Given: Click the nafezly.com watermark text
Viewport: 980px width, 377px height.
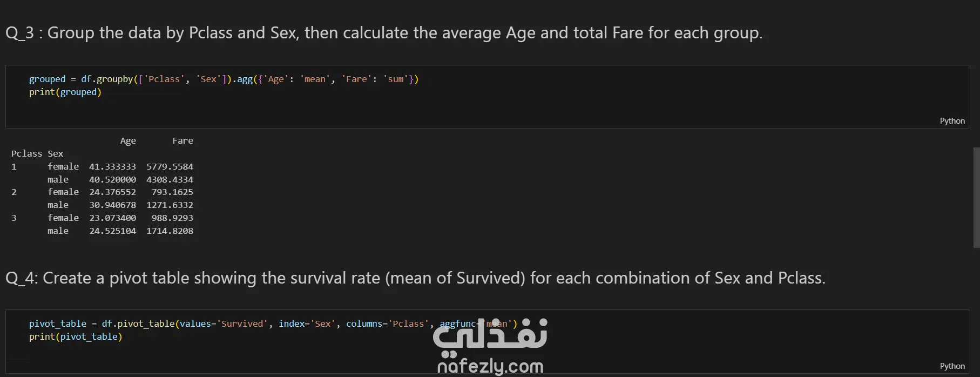Looking at the screenshot, I should click(x=490, y=367).
